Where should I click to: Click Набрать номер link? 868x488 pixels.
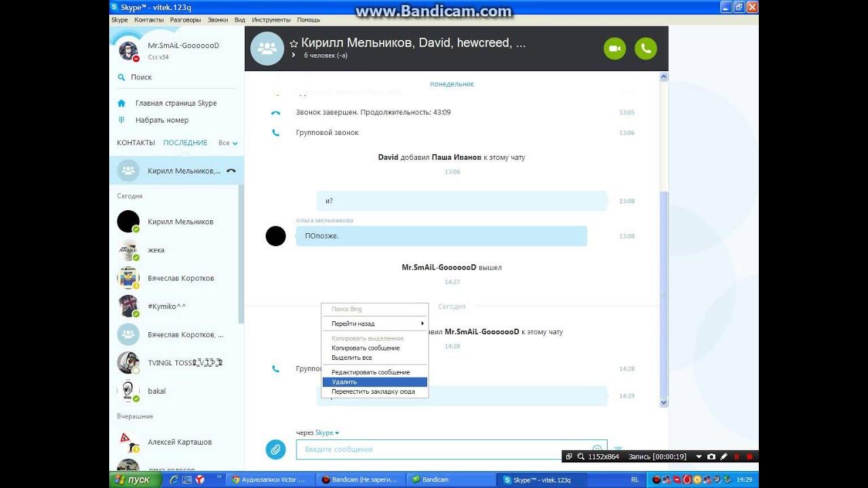(x=162, y=120)
